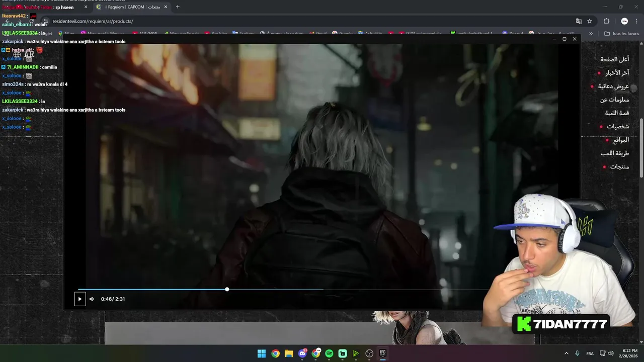Go to 'قصة اللعبة' in the side menu
This screenshot has width=644, height=362.
point(617,113)
